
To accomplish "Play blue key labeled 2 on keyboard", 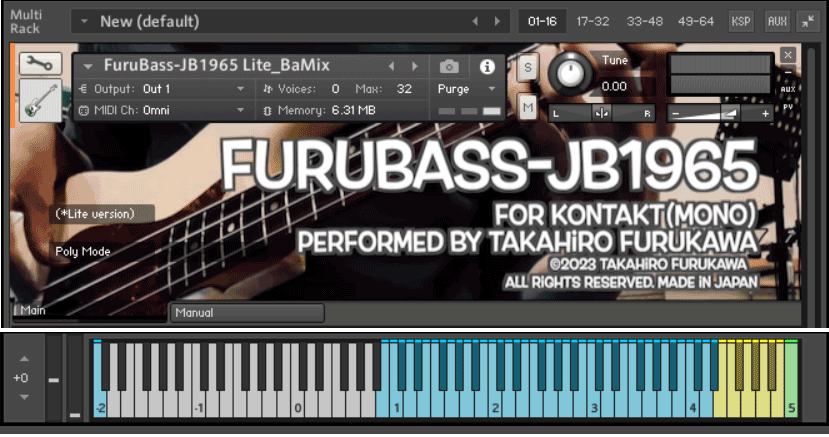I will click(x=495, y=407).
